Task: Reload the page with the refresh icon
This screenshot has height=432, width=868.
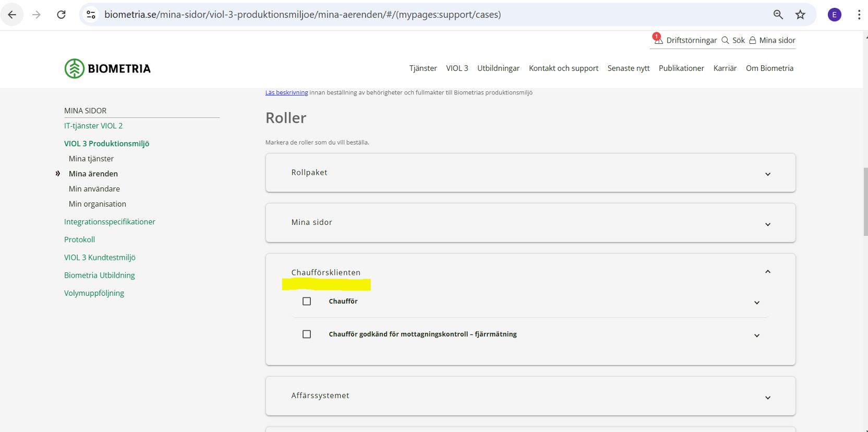Action: click(x=61, y=15)
